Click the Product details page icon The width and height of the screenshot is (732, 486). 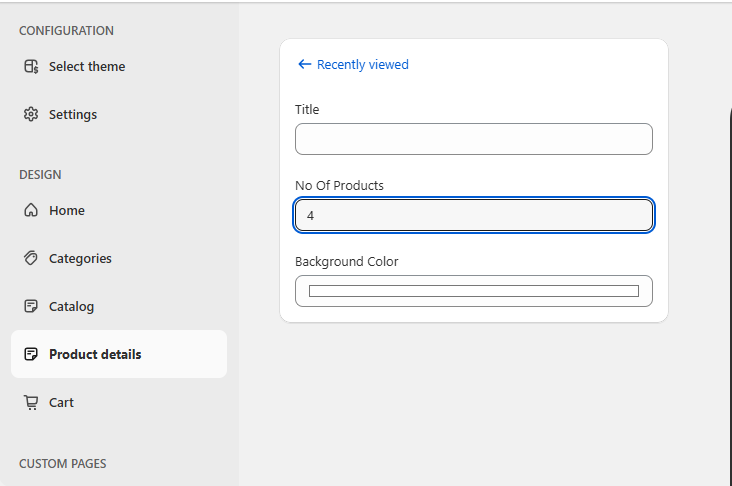click(x=31, y=354)
